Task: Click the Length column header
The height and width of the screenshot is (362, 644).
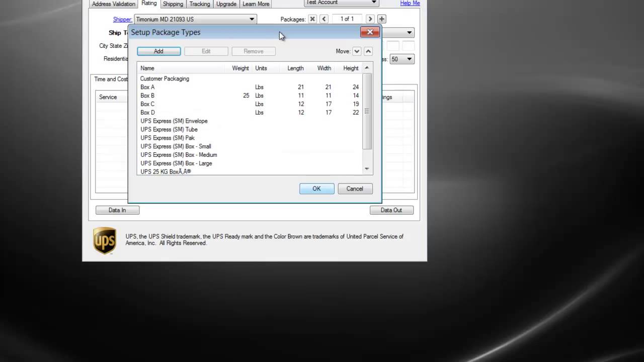Action: click(292, 68)
